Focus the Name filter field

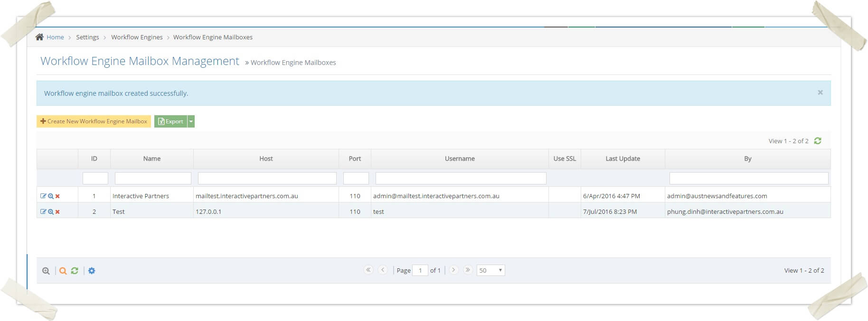tap(153, 178)
